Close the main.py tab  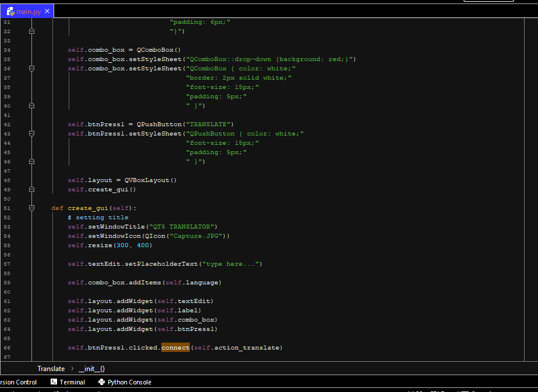coord(48,12)
